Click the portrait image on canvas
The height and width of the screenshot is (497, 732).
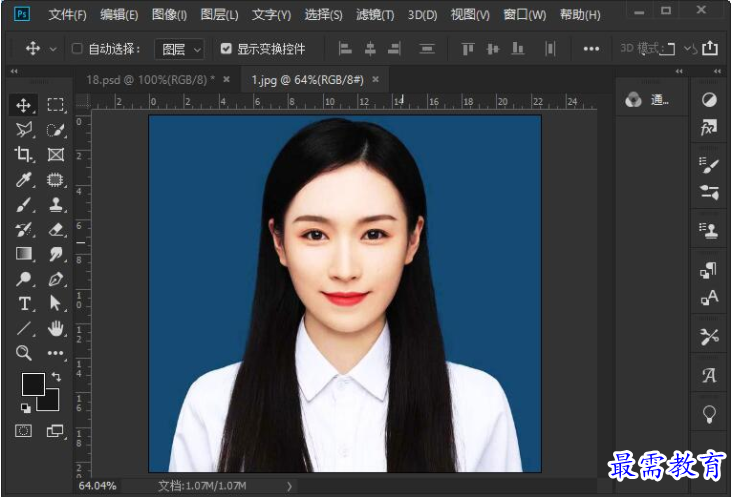coord(345,294)
